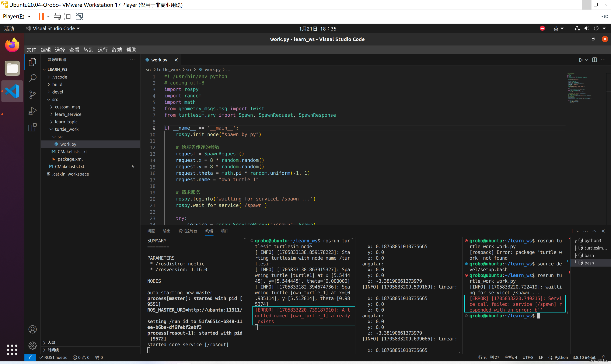Open the pause button dropdown arrow in VMware
Viewport: 611px width, 364px height.
tap(48, 17)
